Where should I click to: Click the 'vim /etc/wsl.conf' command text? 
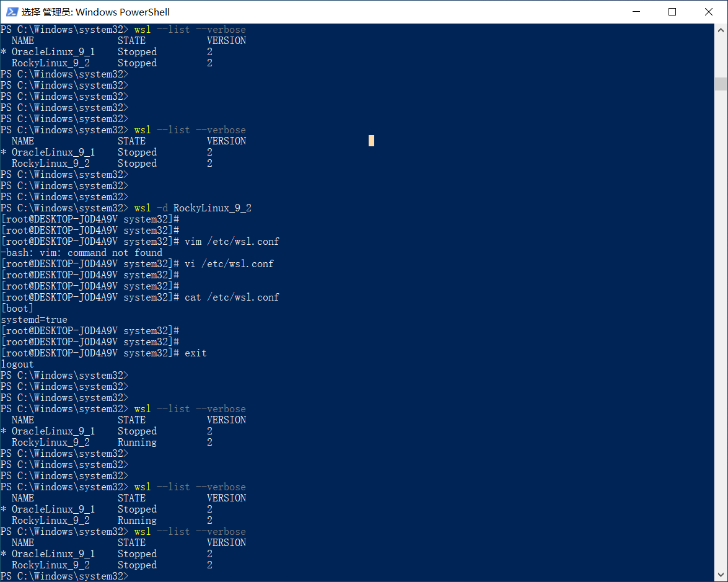click(x=232, y=242)
